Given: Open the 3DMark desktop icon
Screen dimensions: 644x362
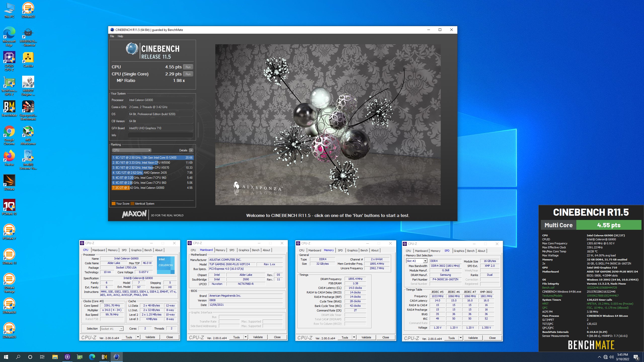Looking at the screenshot, I should click(x=9, y=183).
